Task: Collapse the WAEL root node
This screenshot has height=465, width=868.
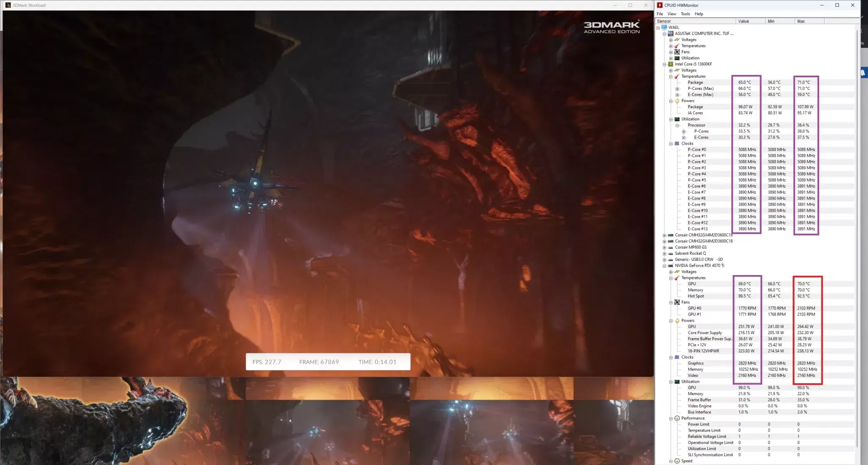Action: coord(658,28)
